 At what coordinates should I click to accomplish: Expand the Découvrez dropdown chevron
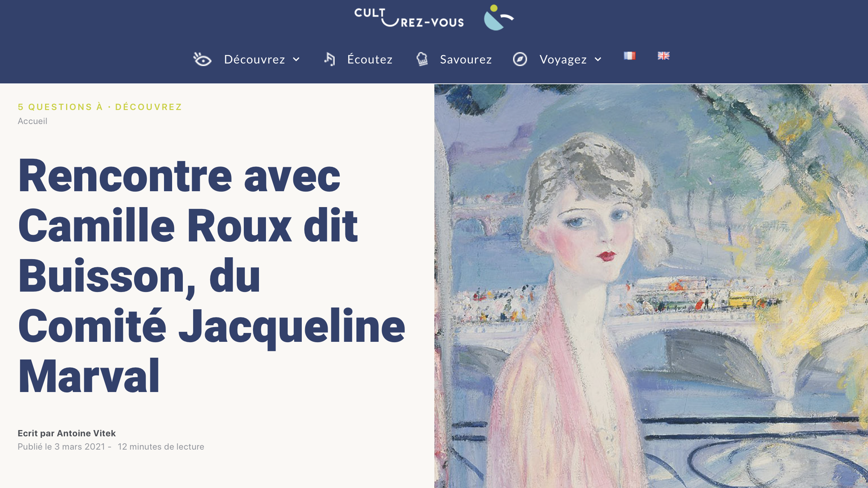(x=296, y=59)
